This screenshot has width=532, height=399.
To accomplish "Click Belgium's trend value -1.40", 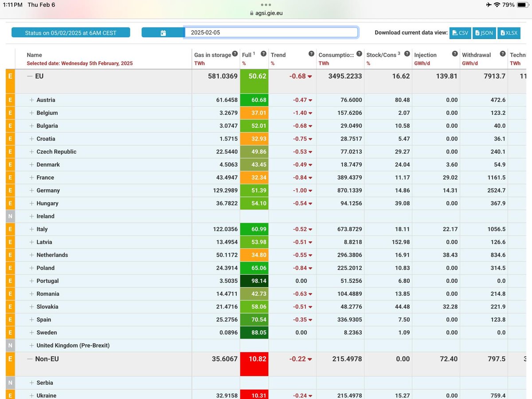I will pyautogui.click(x=302, y=113).
